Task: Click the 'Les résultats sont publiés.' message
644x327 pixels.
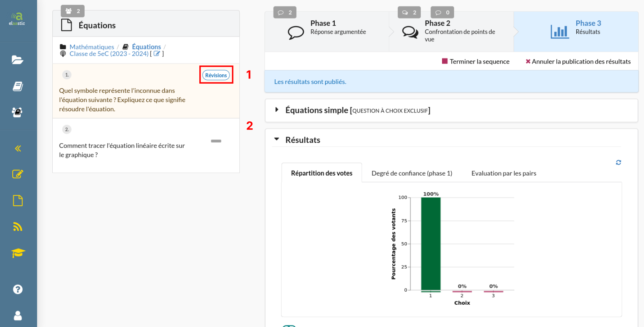Action: 310,82
